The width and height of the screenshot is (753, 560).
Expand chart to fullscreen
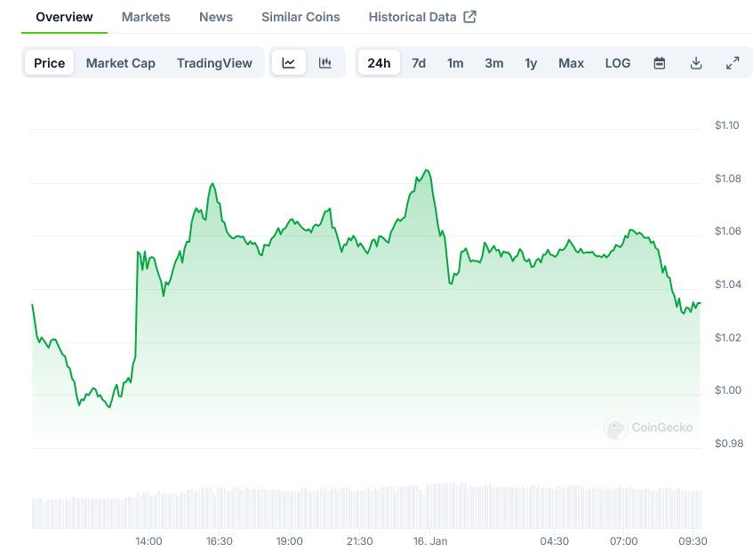(733, 63)
